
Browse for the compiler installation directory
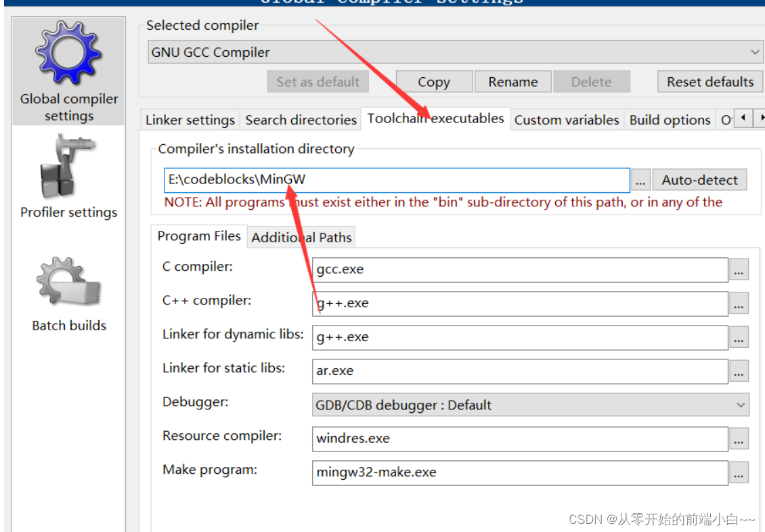(640, 180)
